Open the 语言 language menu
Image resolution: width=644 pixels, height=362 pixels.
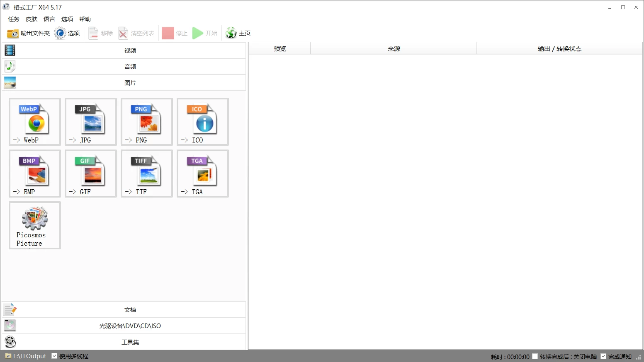coord(49,19)
